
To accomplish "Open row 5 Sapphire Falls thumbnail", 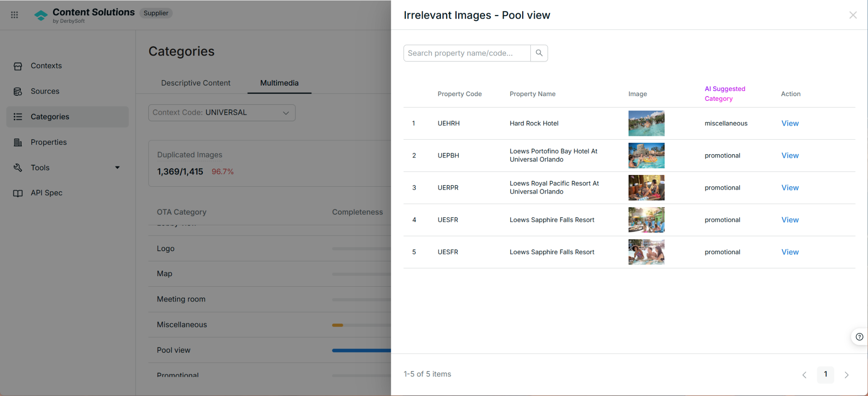I will click(x=646, y=252).
